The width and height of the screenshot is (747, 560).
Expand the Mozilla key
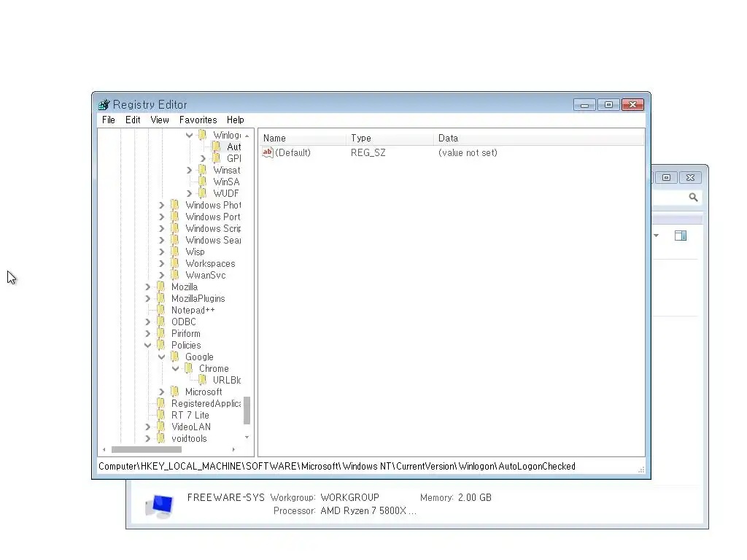click(x=147, y=287)
